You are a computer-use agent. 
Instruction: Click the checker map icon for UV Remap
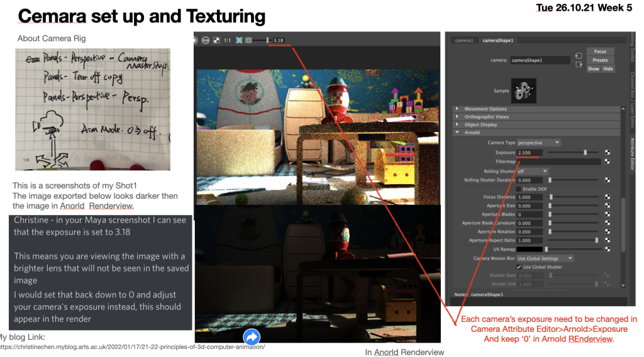(607, 249)
